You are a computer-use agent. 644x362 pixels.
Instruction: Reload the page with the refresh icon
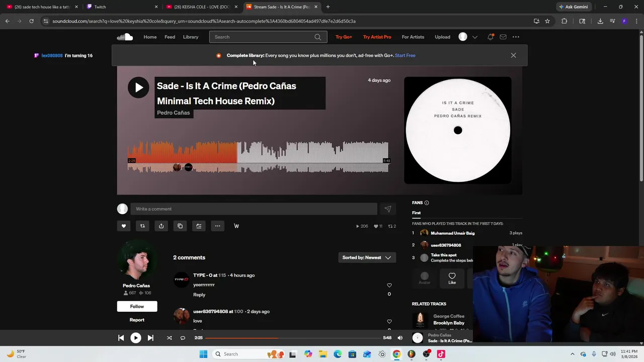click(31, 21)
